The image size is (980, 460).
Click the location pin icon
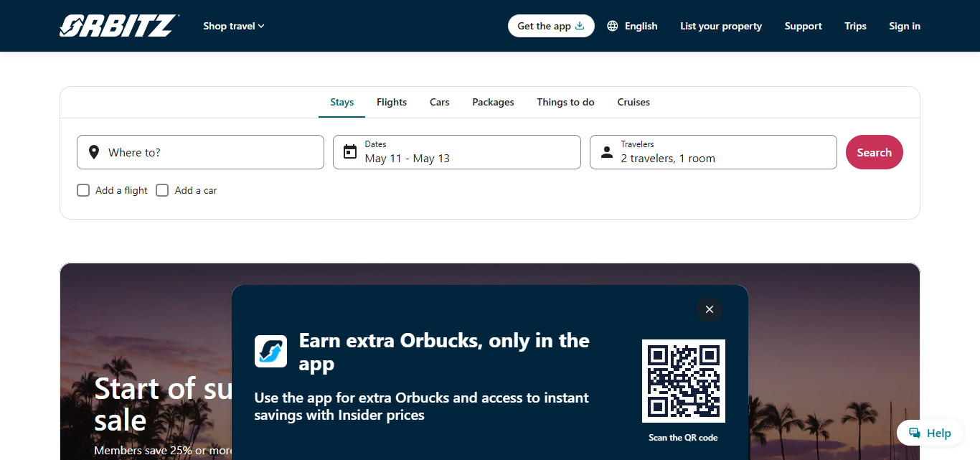[94, 152]
